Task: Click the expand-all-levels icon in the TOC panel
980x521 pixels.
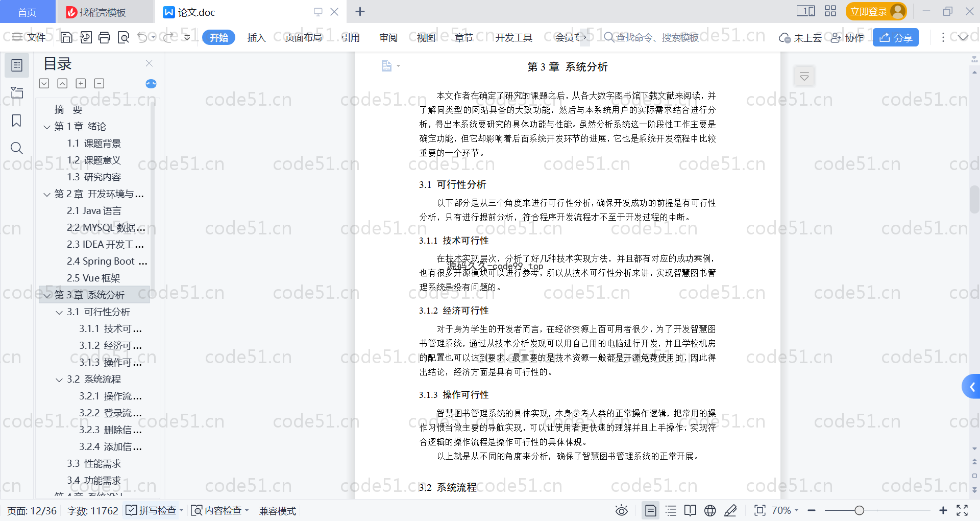Action: 44,83
